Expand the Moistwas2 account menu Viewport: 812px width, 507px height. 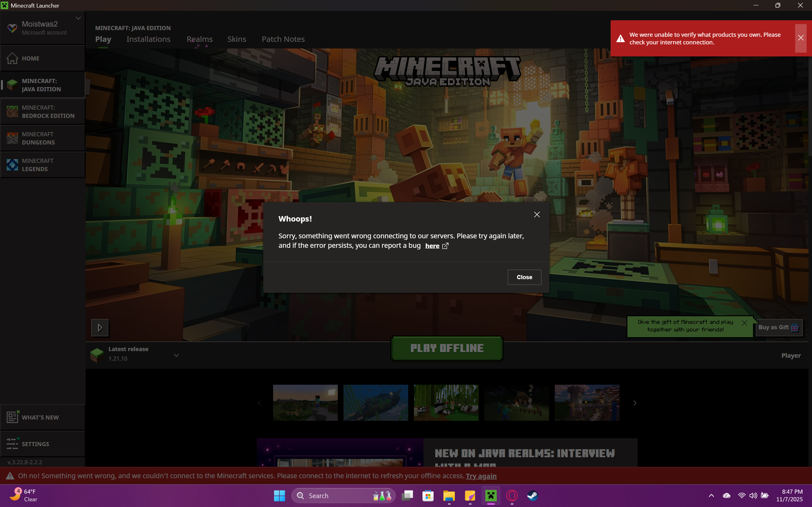[78, 18]
